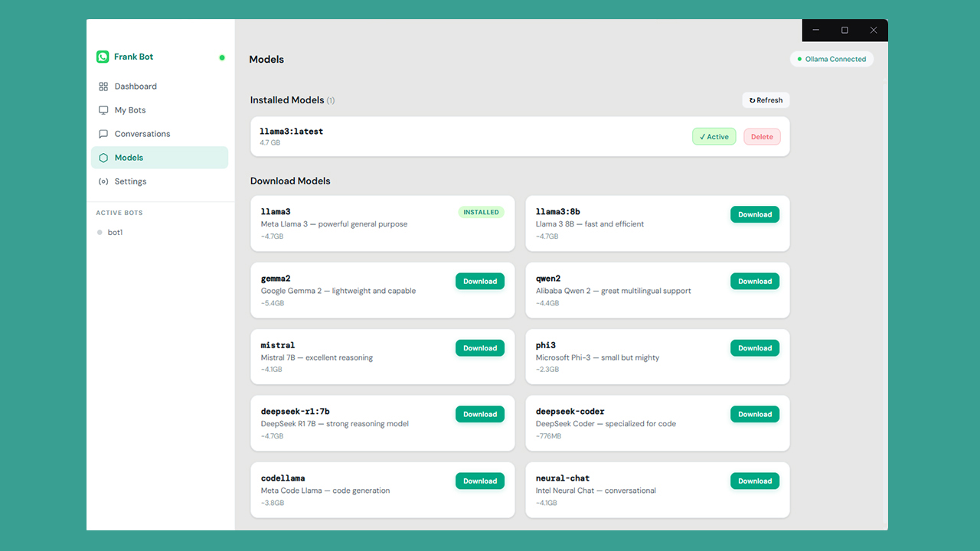Screen dimensions: 980x551
Task: Download the qwen2 model
Action: pos(755,281)
